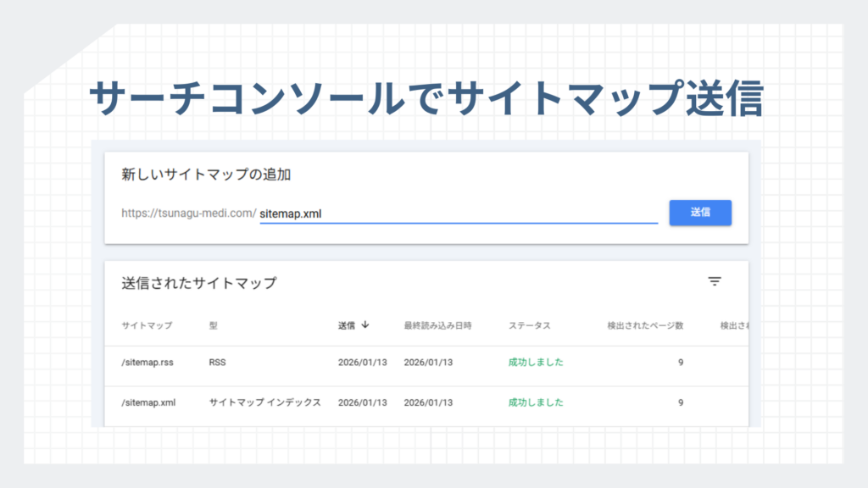This screenshot has height=488, width=868.
Task: Click 成功しました status in the sitemap.xml row
Action: point(536,402)
